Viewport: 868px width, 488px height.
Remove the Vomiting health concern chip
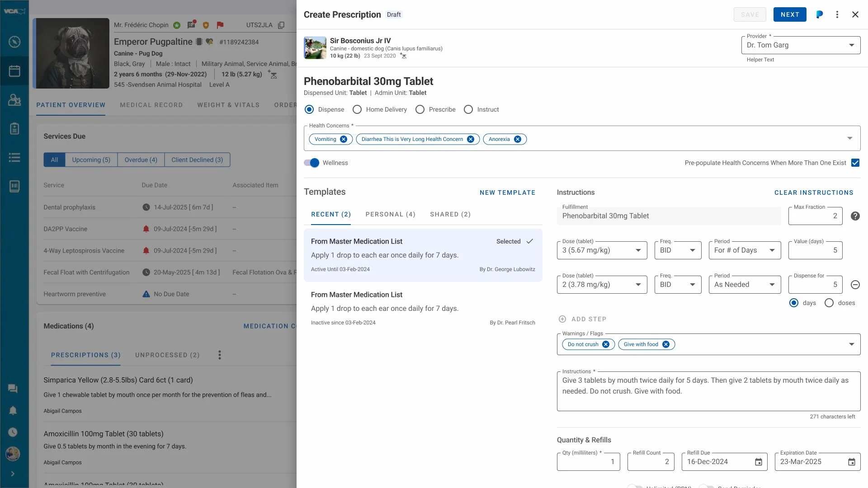coord(344,139)
